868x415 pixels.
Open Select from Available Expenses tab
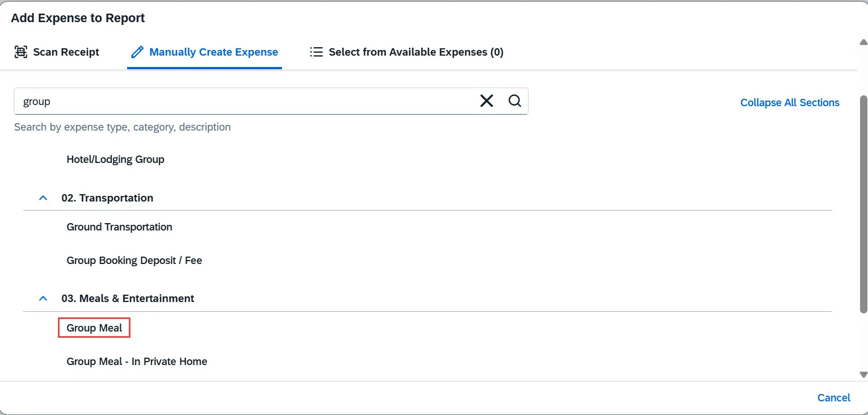pos(407,52)
